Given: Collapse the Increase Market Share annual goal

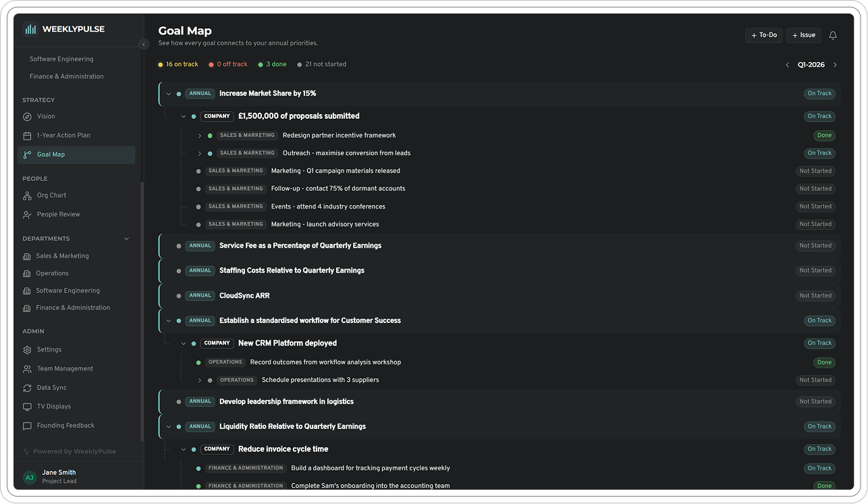Looking at the screenshot, I should (x=169, y=93).
